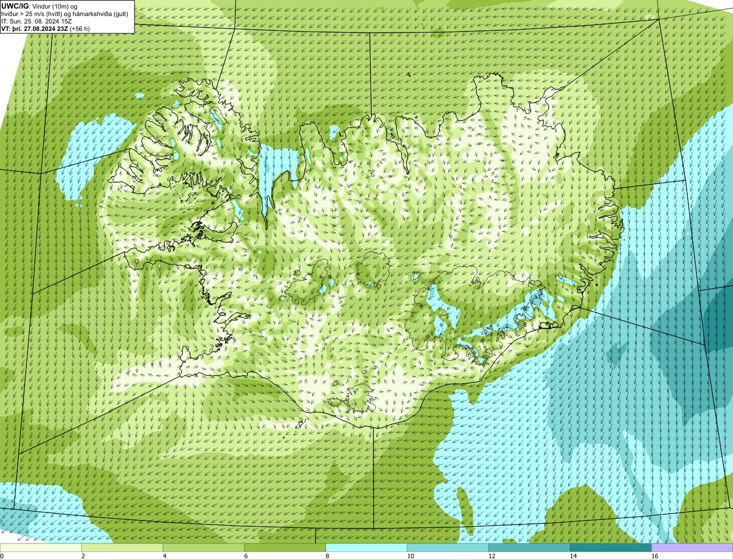Click the text "hviður > 25 m/s (hvítt) og hámarkshviða (gult)"
The height and width of the screenshot is (560, 733).
coord(65,14)
